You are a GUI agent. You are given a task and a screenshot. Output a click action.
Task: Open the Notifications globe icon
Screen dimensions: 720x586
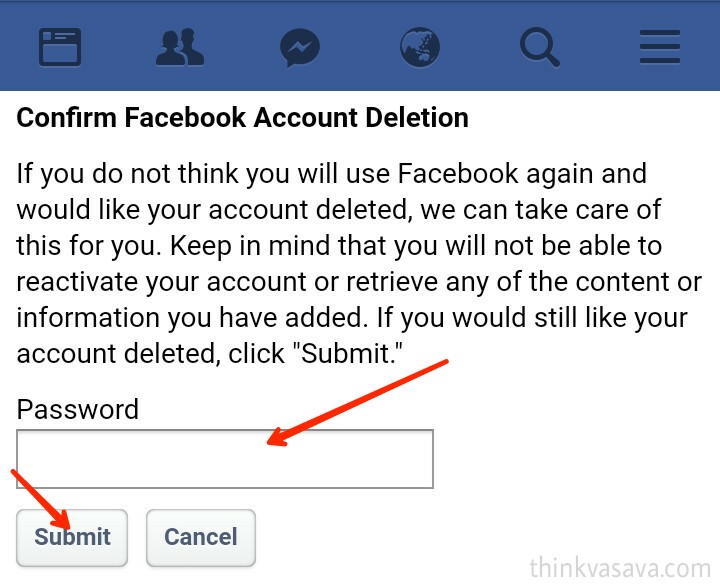[x=420, y=46]
